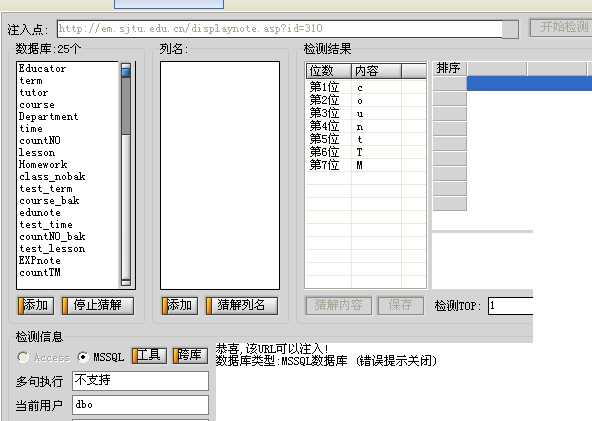Select the test_lesson table
Image resolution: width=592 pixels, height=421 pixels.
coord(52,249)
